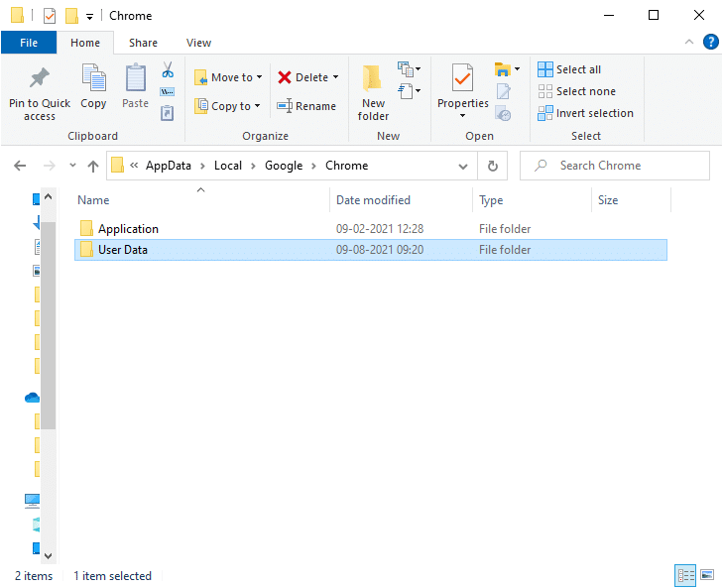Expand the Delete options arrow
Viewport: 723px width, 588px height.
tap(335, 77)
